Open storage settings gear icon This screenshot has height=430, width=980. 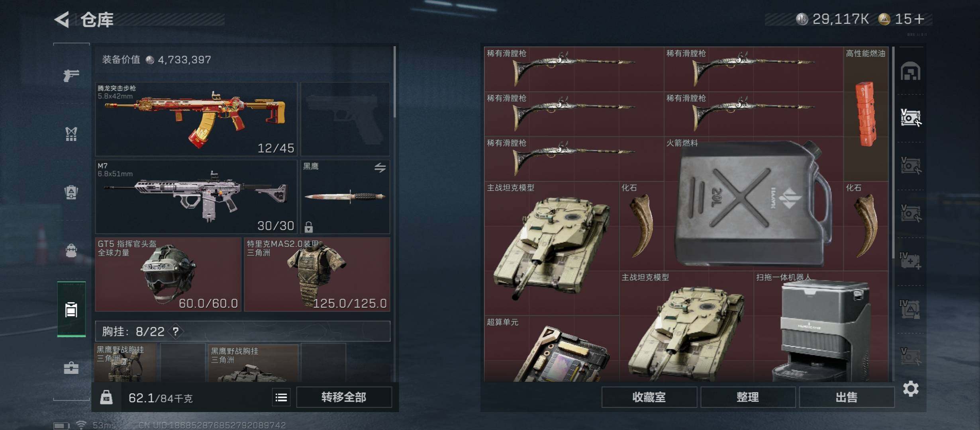[911, 389]
